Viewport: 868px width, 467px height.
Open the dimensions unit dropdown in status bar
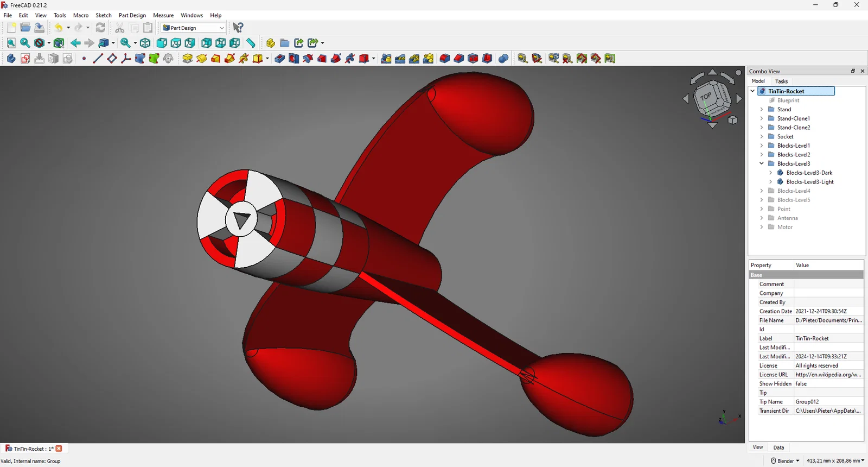[x=835, y=461]
